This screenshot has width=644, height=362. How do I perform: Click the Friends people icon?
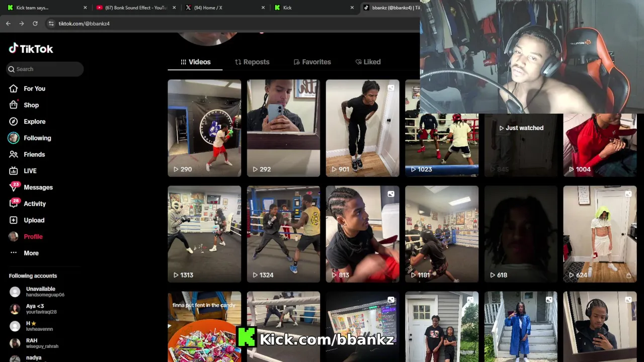pos(14,154)
